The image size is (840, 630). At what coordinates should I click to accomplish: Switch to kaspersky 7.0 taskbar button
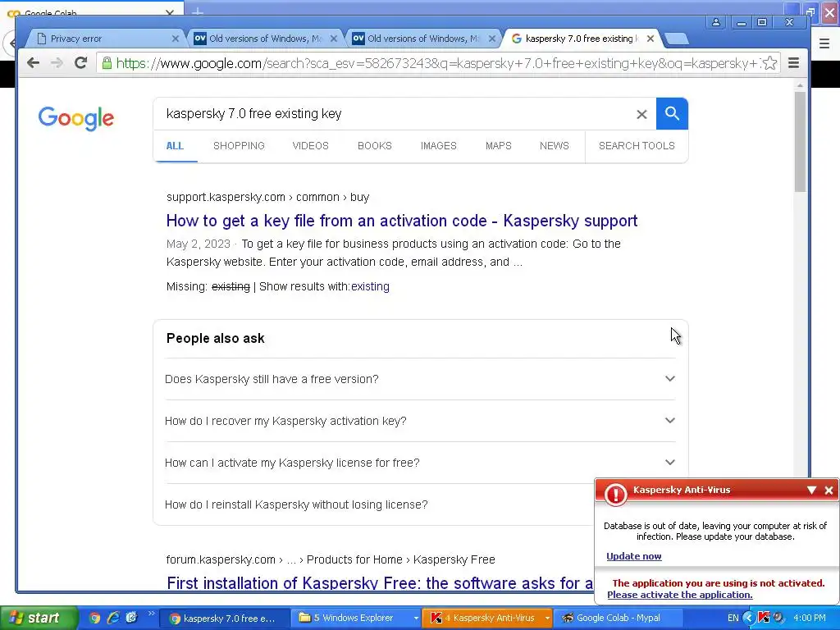224,619
